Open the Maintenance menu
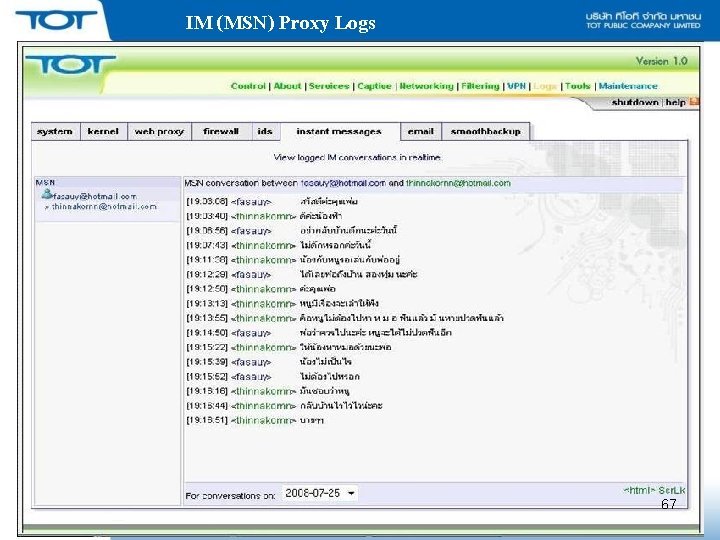720x540 pixels. click(x=628, y=86)
